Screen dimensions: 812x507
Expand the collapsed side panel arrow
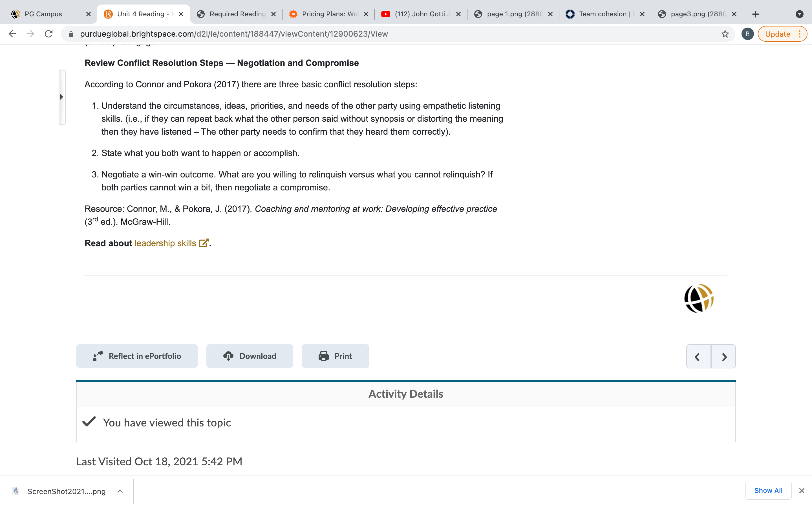[x=62, y=97]
